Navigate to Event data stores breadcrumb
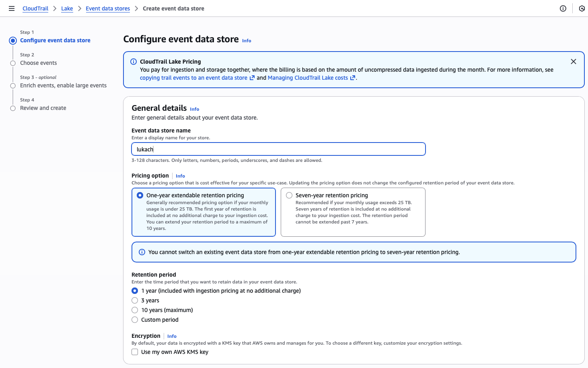Screen dimensions: 588x368 pos(108,8)
